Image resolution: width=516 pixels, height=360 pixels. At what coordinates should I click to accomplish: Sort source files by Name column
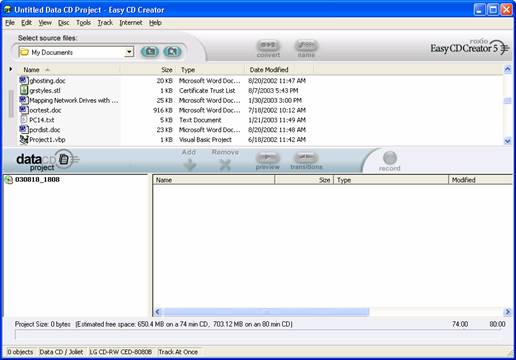tap(69, 70)
